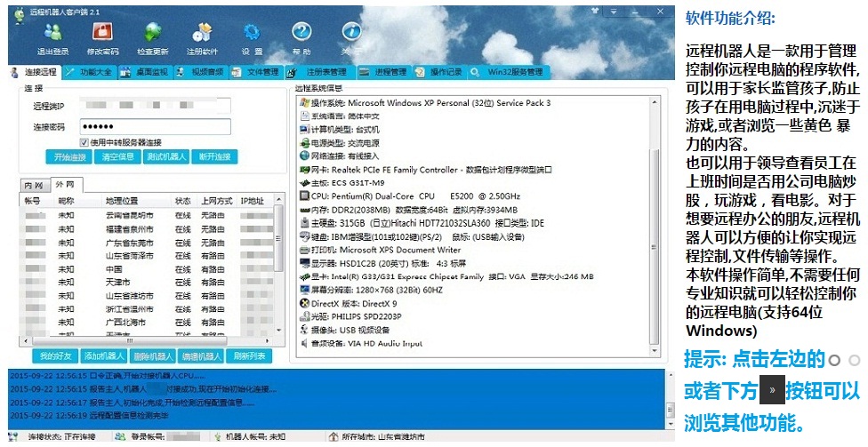Click the 开始连接 button
Screen dimensions: 868x447
point(69,157)
